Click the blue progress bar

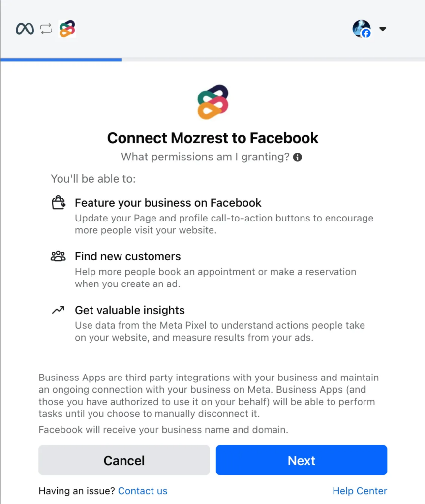[61, 60]
